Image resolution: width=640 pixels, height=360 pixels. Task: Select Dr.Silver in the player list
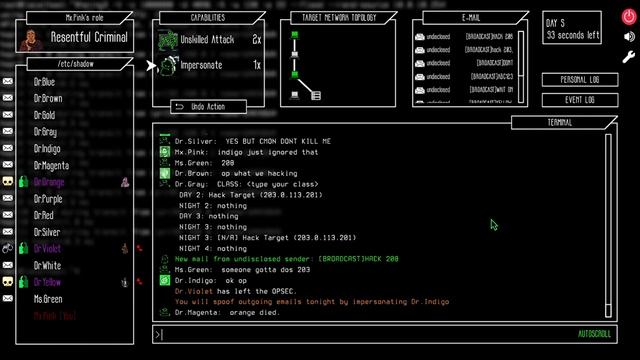(47, 232)
